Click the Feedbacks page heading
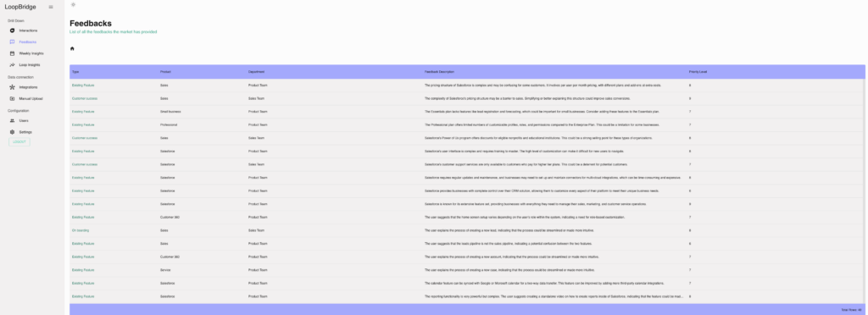Image resolution: width=868 pixels, height=315 pixels. tap(91, 23)
